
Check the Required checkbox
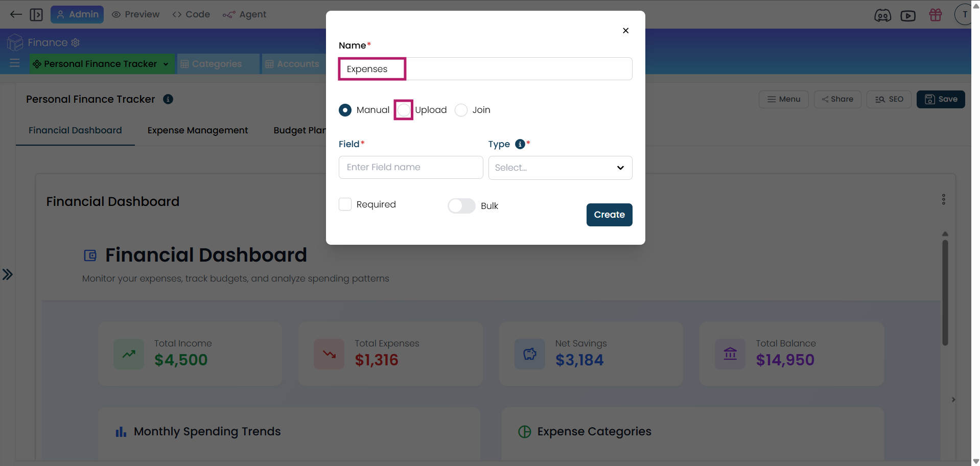[x=345, y=204]
